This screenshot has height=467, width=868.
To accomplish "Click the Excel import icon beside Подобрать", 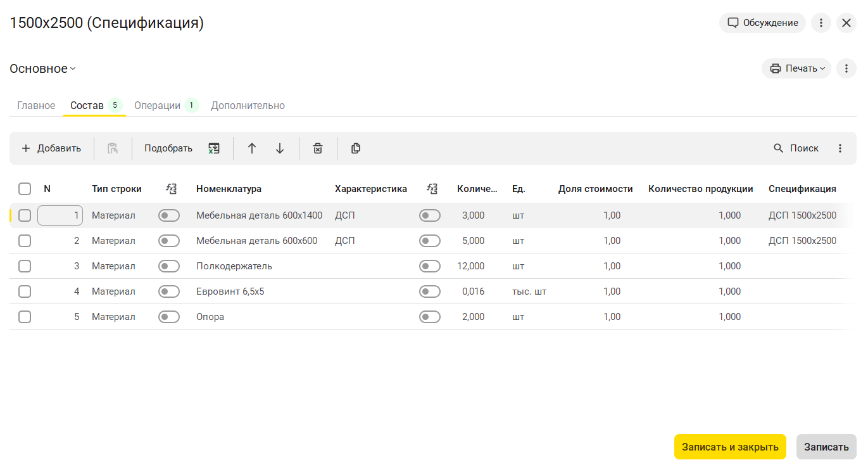I will point(214,148).
